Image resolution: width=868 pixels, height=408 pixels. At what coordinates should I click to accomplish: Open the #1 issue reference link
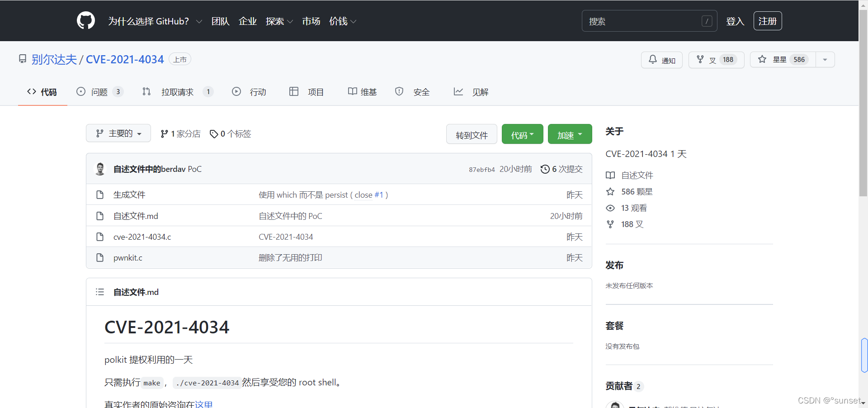click(x=379, y=195)
